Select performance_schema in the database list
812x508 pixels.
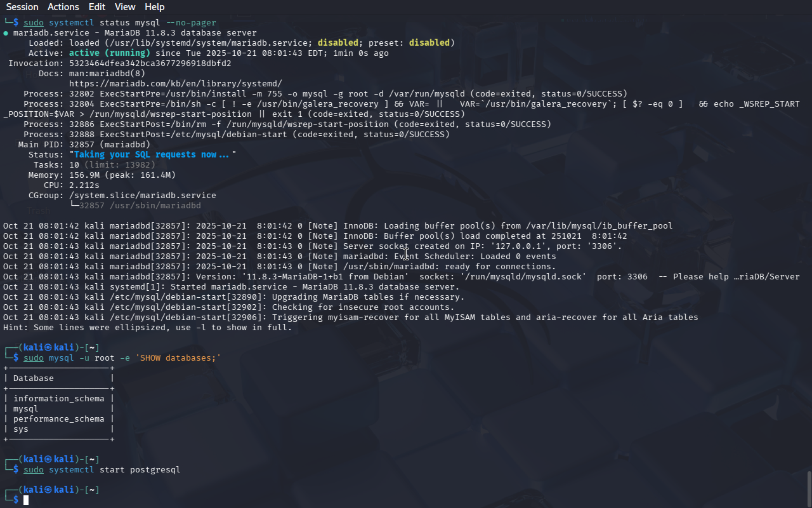click(58, 419)
